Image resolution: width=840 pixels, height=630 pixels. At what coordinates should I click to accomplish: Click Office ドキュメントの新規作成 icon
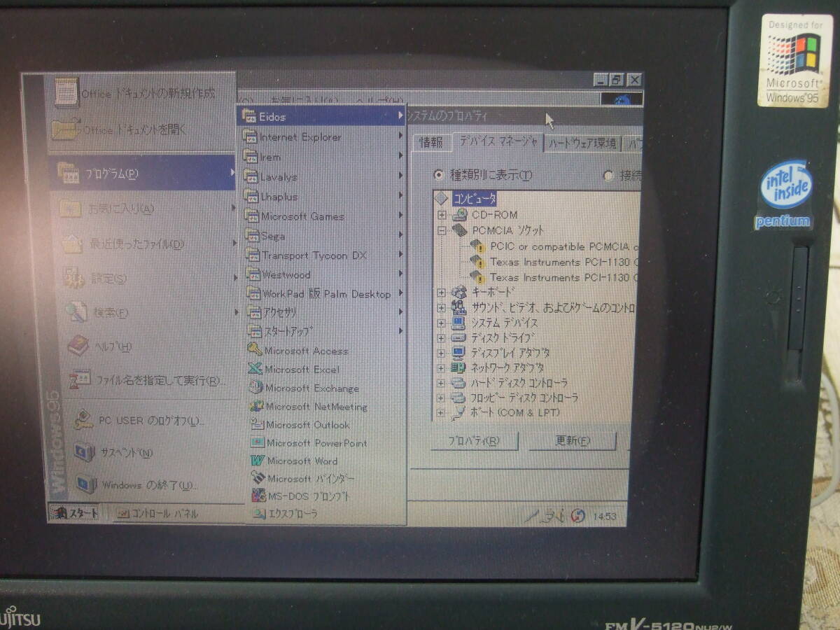coord(66,92)
